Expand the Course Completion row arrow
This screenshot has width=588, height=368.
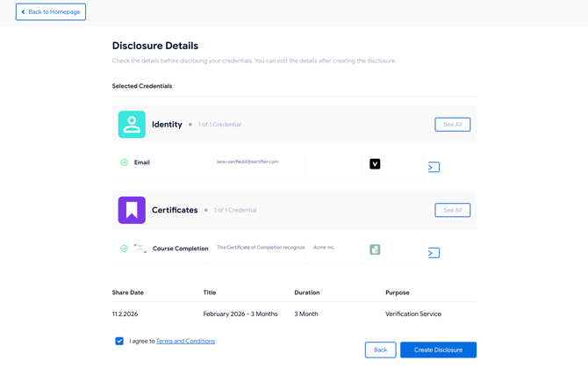click(434, 253)
